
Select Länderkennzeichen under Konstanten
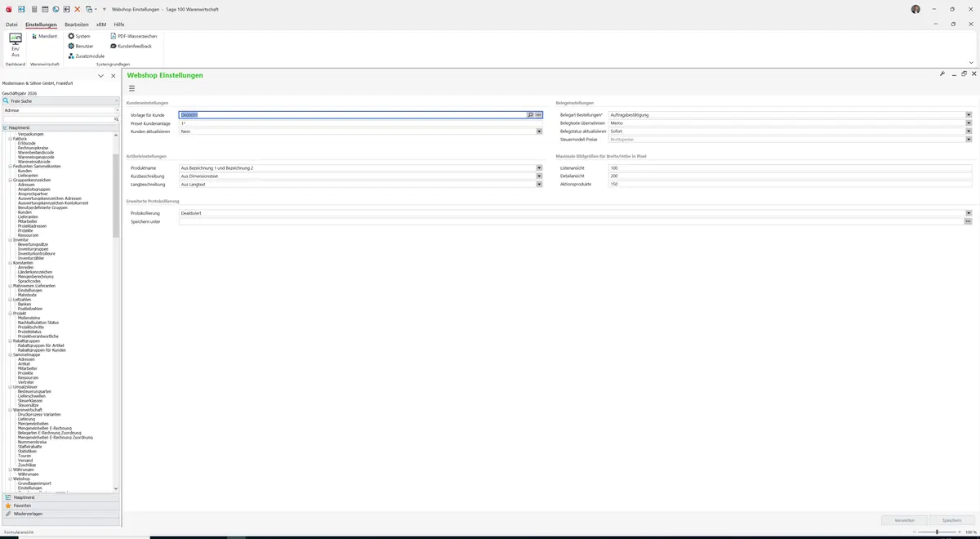(x=35, y=272)
